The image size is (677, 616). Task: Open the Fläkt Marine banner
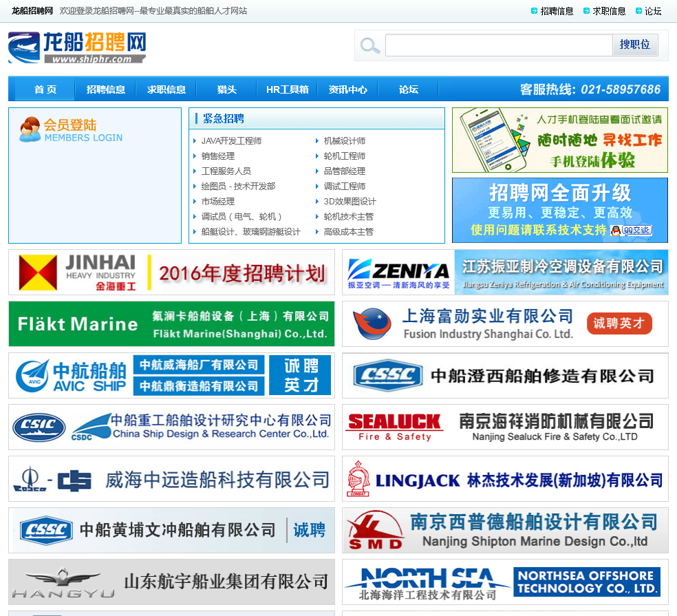click(x=171, y=324)
